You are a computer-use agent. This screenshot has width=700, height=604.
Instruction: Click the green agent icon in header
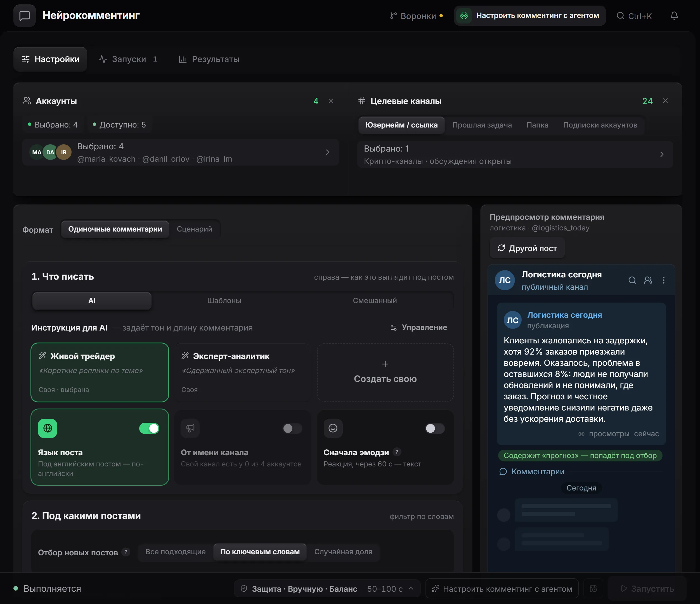(x=464, y=16)
